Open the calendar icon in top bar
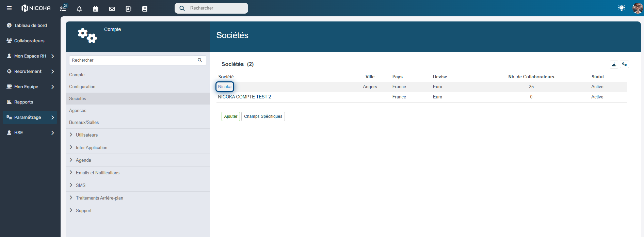Image resolution: width=644 pixels, height=237 pixels. 96,9
